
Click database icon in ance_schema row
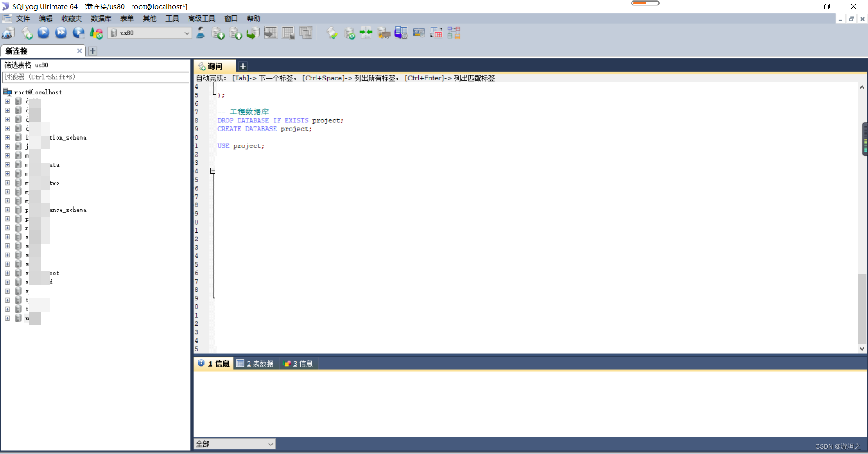19,210
